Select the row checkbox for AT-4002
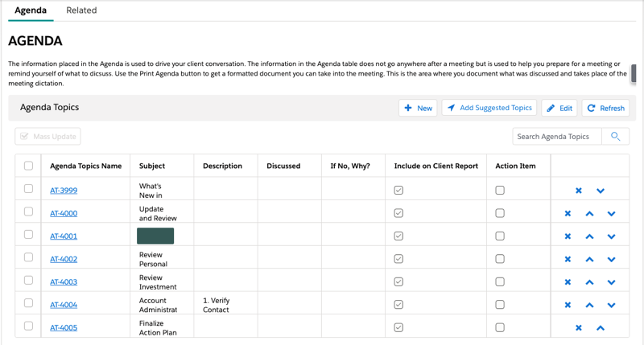The image size is (644, 345). (29, 257)
